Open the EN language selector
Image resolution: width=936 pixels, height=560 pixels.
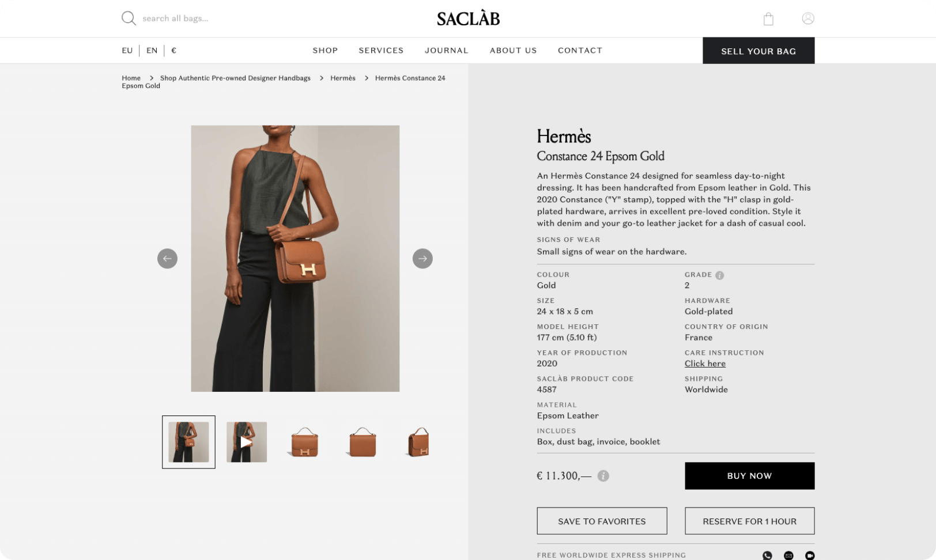pyautogui.click(x=152, y=51)
